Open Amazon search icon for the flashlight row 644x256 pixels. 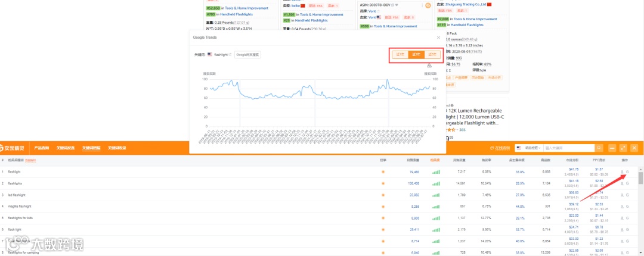coord(622,172)
